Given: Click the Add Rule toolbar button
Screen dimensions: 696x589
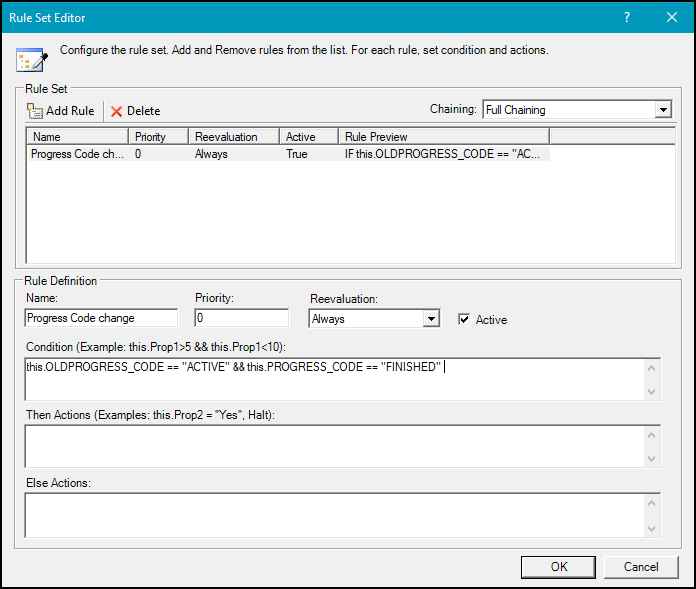Looking at the screenshot, I should (61, 111).
